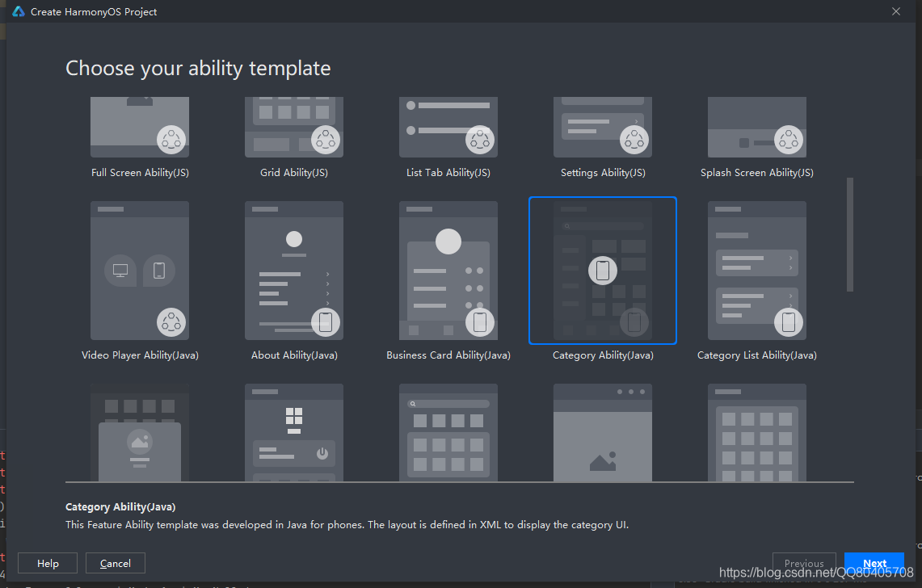Click the Splash Screen Ability(JS) label
The height and width of the screenshot is (588, 922).
point(757,173)
